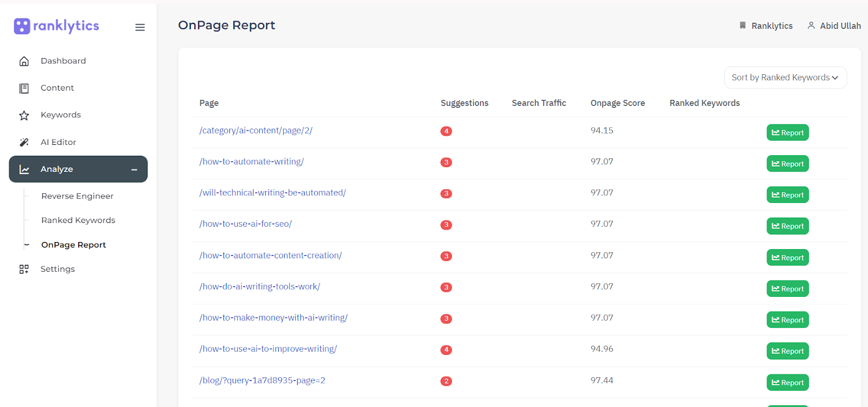This screenshot has height=407, width=868.
Task: Click suggestions badge 3 for /how-to-use-ai-for-seo/
Action: pos(446,225)
